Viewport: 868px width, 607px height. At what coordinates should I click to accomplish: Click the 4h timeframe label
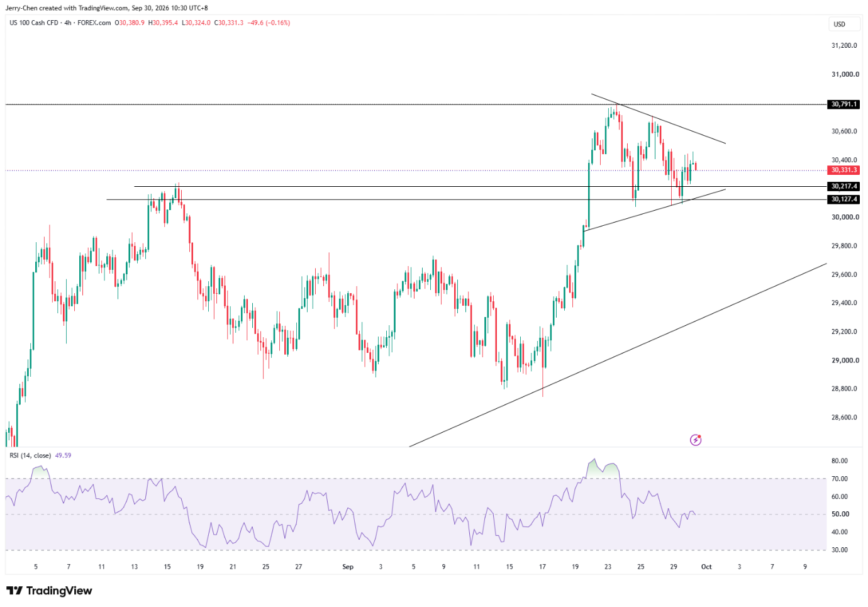[68, 23]
